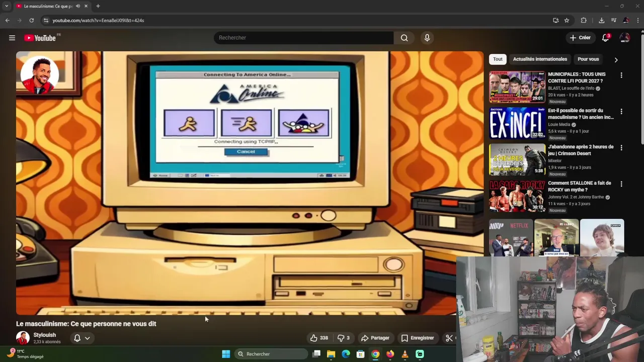Viewport: 644px width, 362px height.
Task: Click the YouTube search magnifier button
Action: point(404,38)
